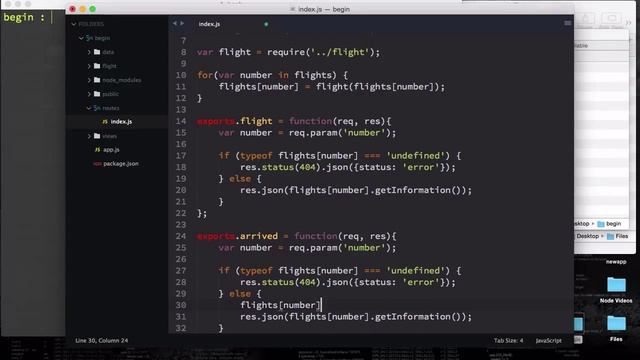This screenshot has width=640, height=360.
Task: Click line number 30 in gutter
Action: coord(181,305)
